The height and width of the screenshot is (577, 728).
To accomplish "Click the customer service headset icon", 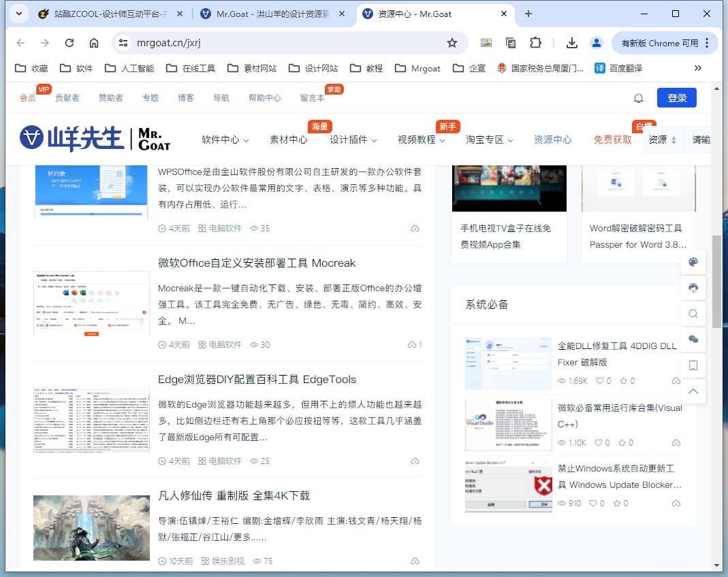I will (693, 288).
